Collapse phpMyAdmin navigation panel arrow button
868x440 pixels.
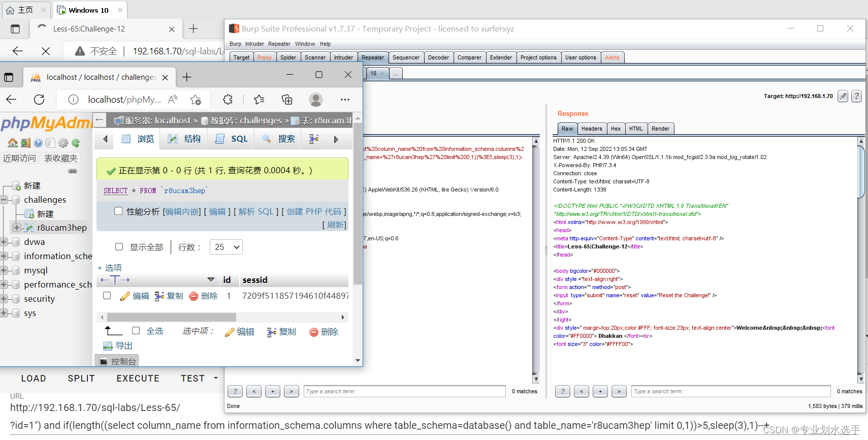(100, 120)
